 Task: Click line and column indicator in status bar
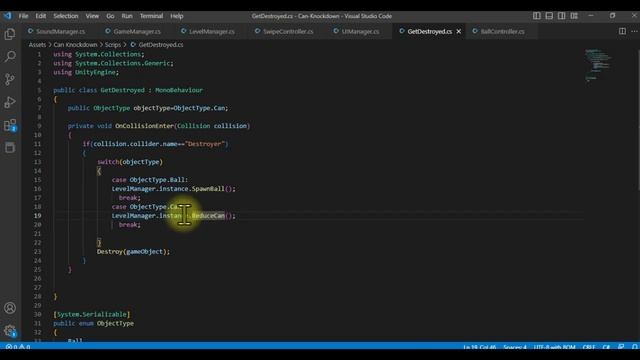[480, 347]
